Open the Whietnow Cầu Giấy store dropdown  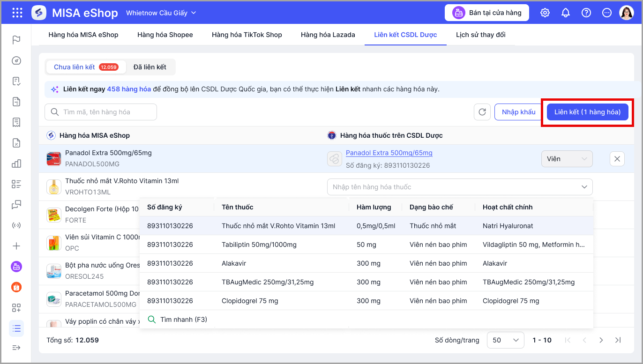point(161,13)
